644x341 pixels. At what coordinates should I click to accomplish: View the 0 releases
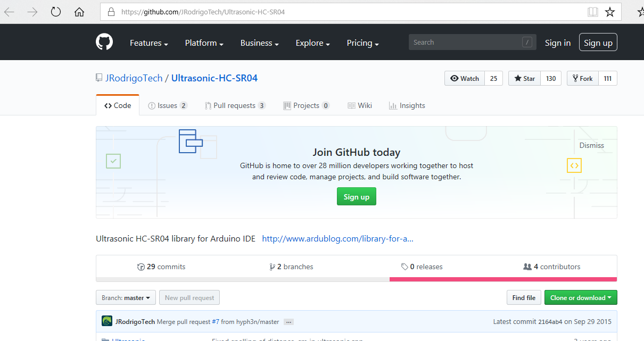[x=422, y=267]
